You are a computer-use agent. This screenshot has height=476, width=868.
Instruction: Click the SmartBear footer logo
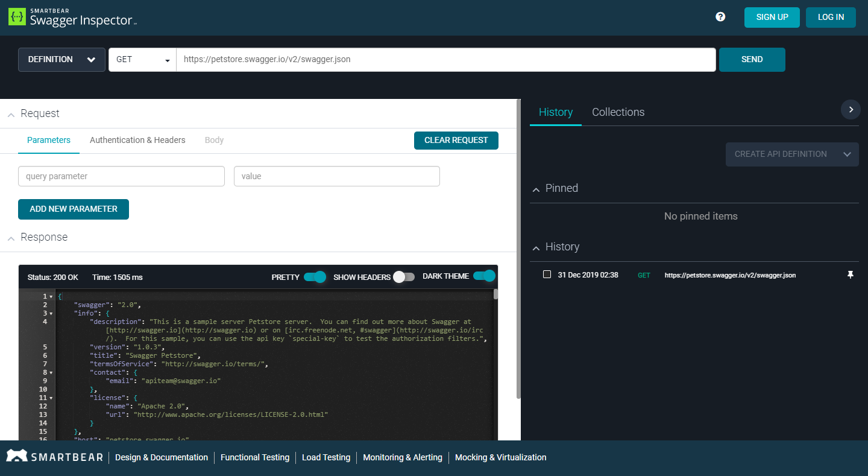pos(54,457)
